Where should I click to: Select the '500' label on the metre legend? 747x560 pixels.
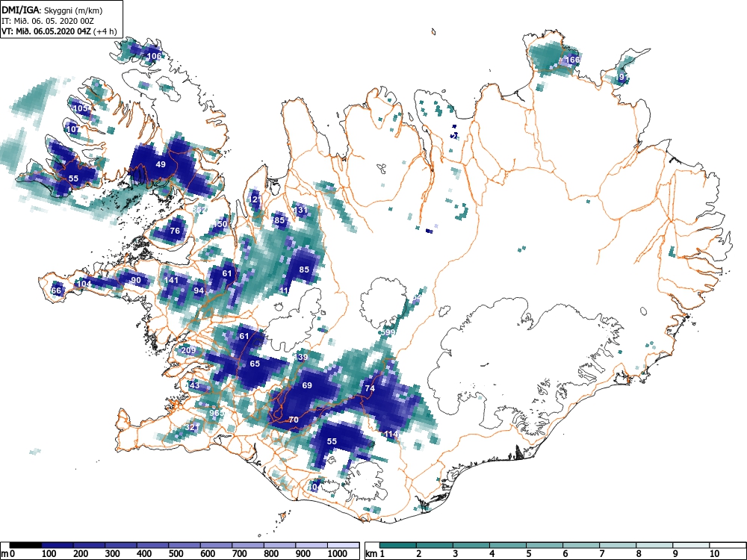click(x=176, y=554)
